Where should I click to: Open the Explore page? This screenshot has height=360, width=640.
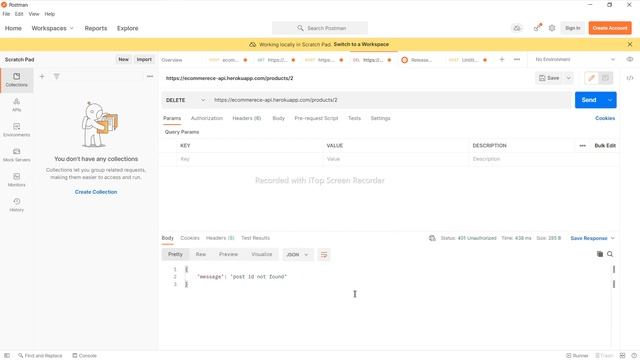(x=127, y=28)
